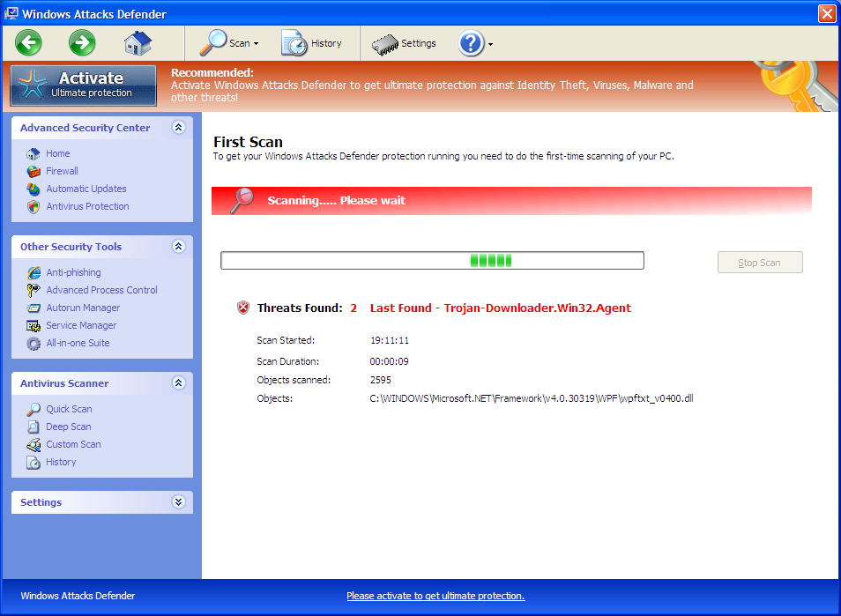Click the Advanced Process Control icon
The width and height of the screenshot is (841, 616).
[33, 291]
